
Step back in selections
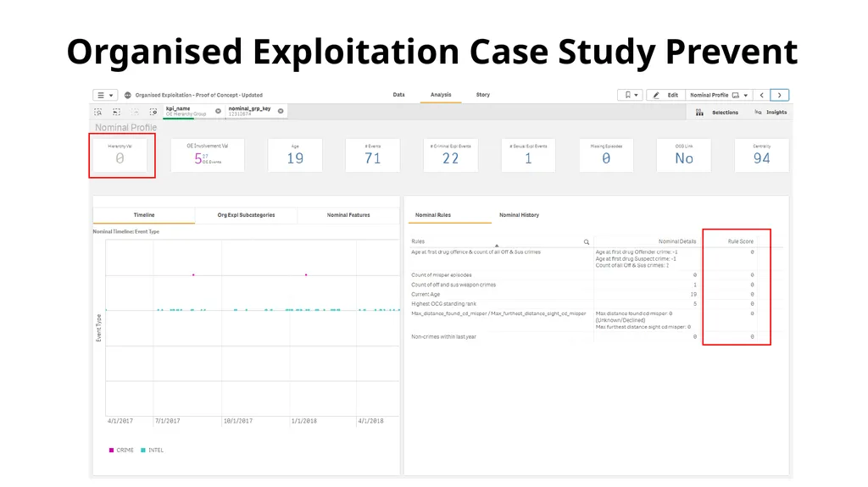116,112
